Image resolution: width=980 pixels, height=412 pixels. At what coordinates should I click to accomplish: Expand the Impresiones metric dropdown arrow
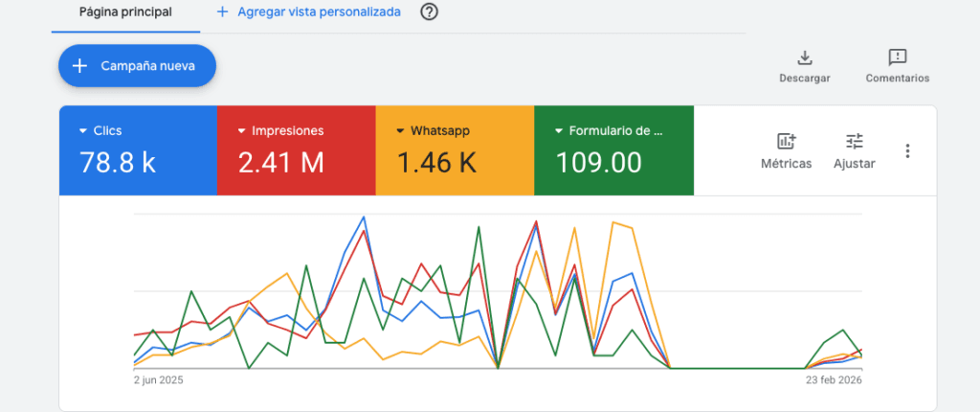tap(241, 131)
